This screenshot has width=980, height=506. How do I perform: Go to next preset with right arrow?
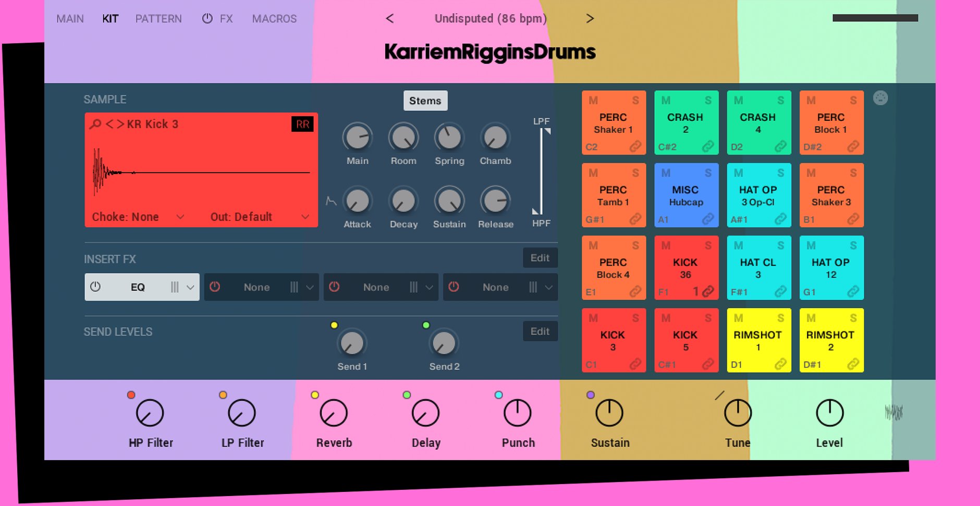[590, 19]
